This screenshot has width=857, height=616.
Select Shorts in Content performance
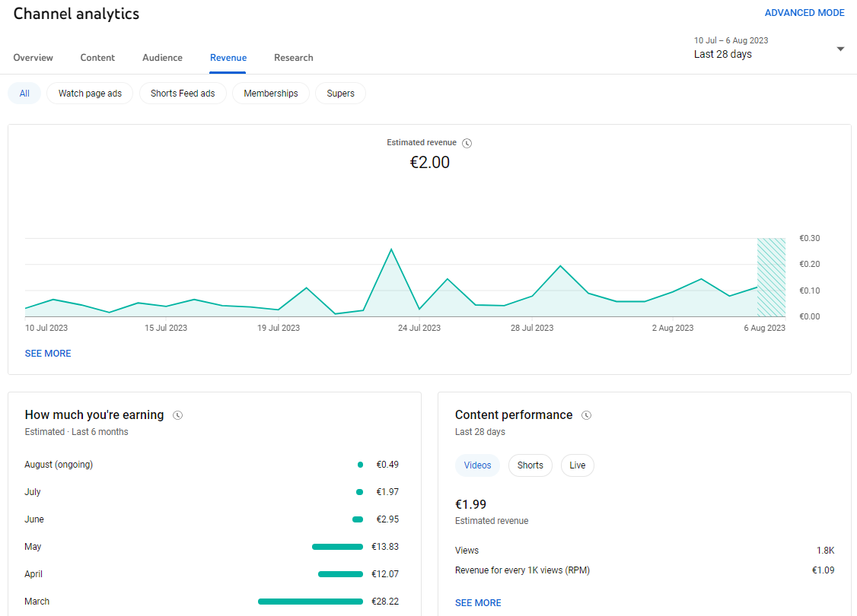(x=530, y=465)
